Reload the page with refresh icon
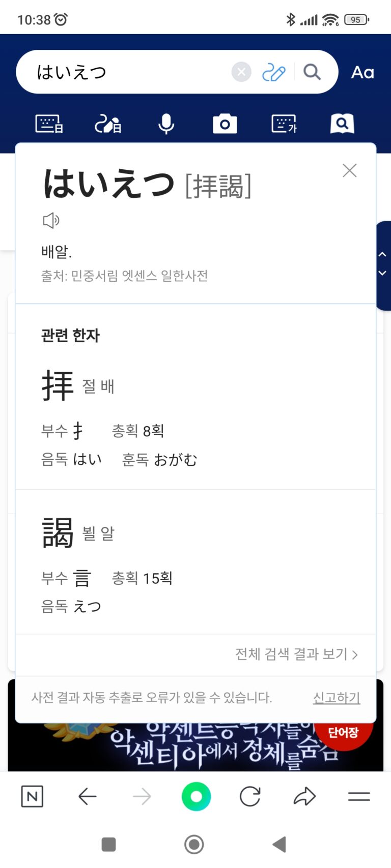This screenshot has height=868, width=391. pos(250,796)
